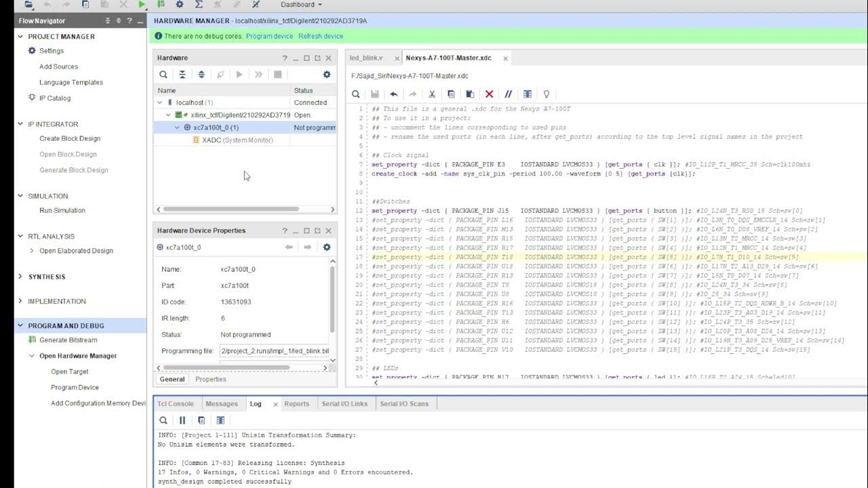The height and width of the screenshot is (488, 868).
Task: Open Serial I/O Links tab
Action: click(344, 404)
